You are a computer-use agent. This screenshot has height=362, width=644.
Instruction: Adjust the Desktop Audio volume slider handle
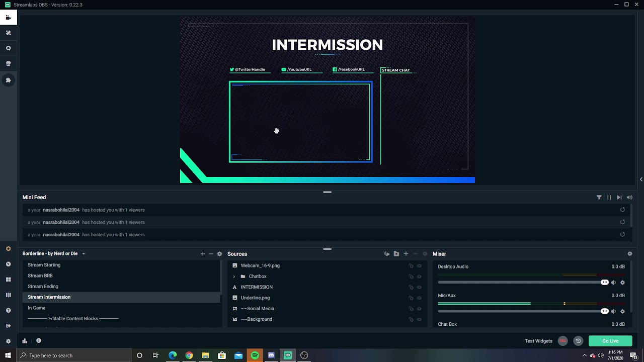605,283
